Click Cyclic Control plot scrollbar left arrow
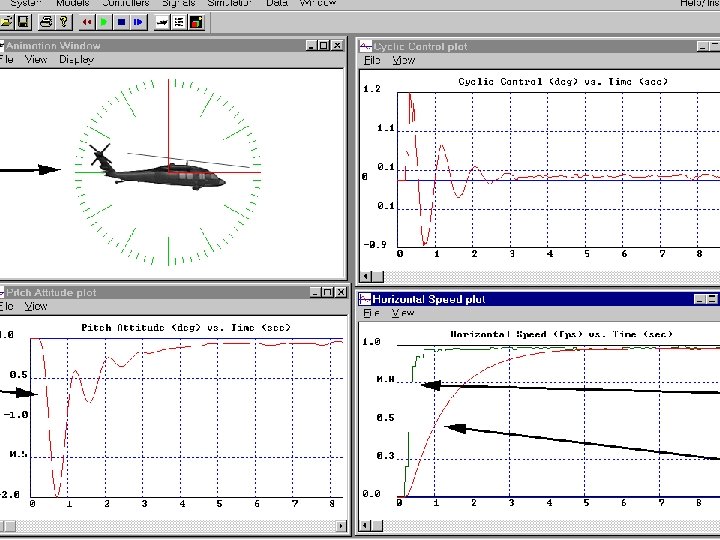The height and width of the screenshot is (540, 720). point(366,276)
